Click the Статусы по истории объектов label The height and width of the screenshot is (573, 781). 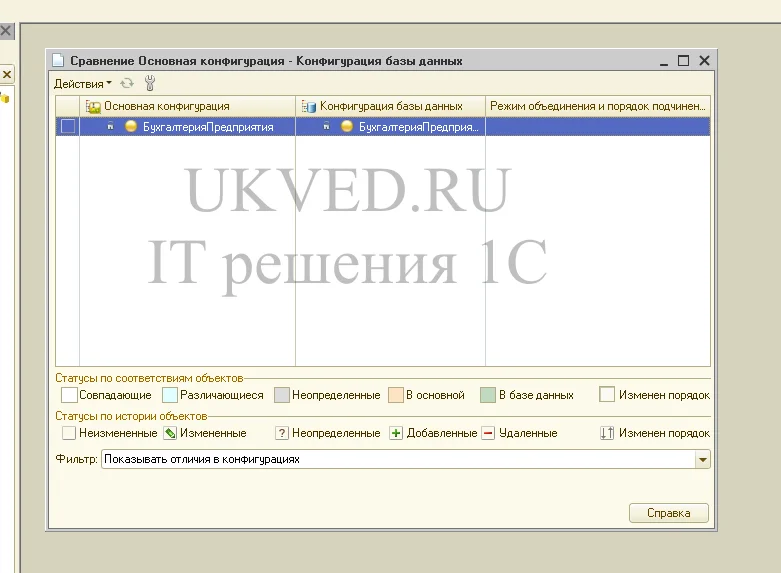pos(131,416)
